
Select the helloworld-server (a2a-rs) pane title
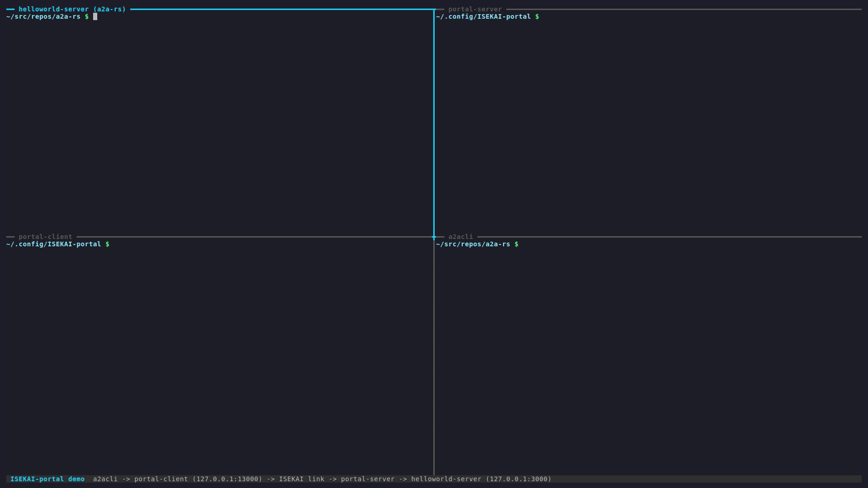(x=72, y=9)
